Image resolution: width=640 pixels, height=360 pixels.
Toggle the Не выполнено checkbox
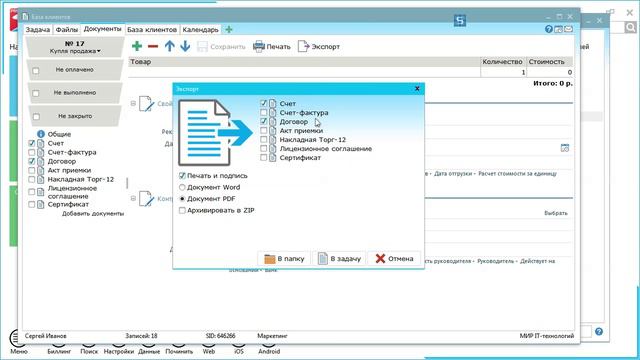point(36,93)
